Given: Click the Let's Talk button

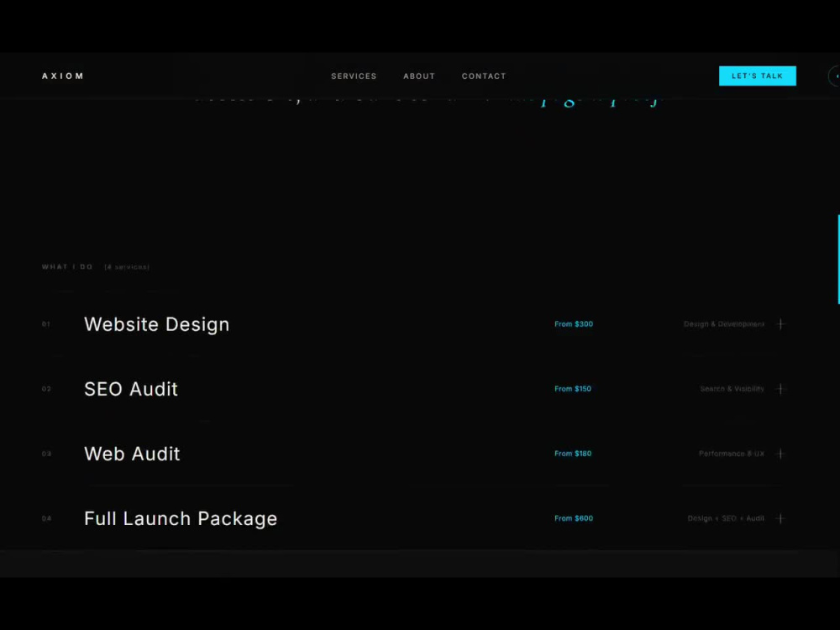Looking at the screenshot, I should pos(757,76).
